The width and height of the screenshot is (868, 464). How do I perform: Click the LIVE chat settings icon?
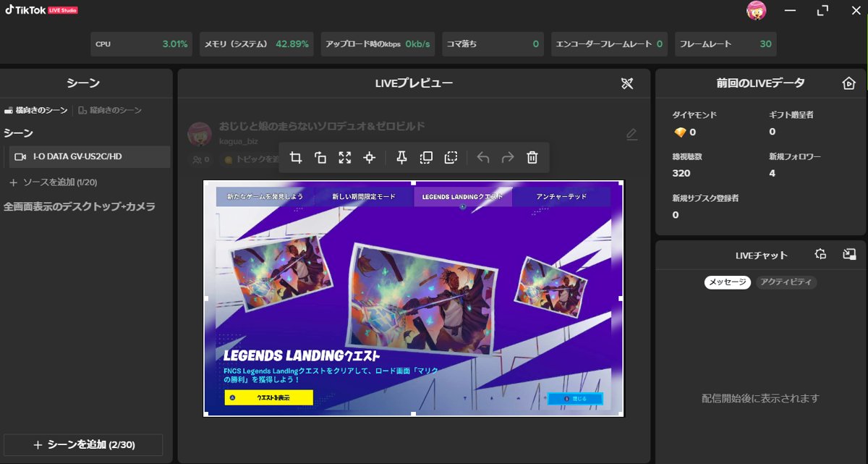pyautogui.click(x=820, y=254)
